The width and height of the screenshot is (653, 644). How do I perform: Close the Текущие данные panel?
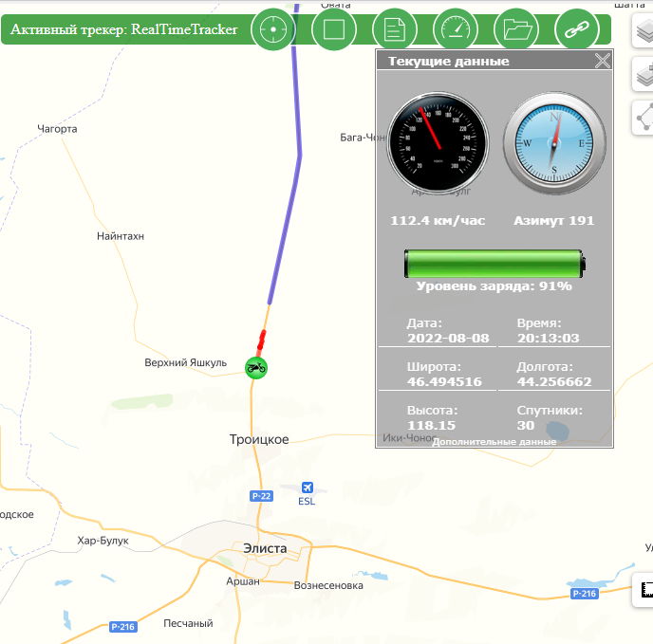coord(602,61)
